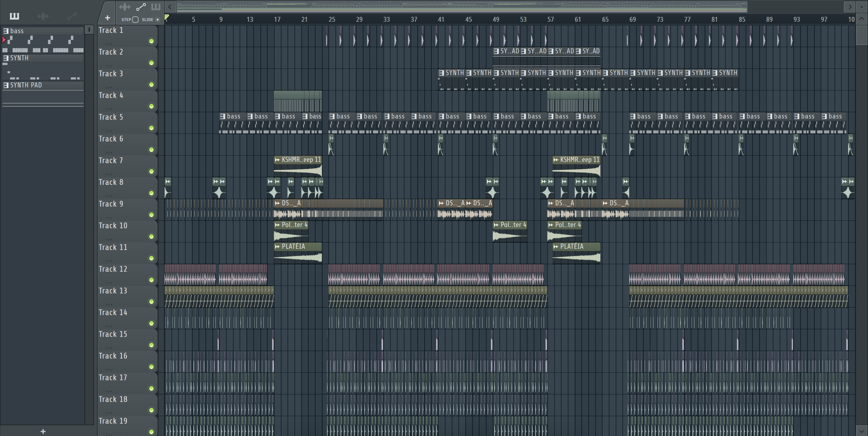This screenshot has width=868, height=436.
Task: Click the right arrow of the horizontal scrollbar
Action: (850, 7)
